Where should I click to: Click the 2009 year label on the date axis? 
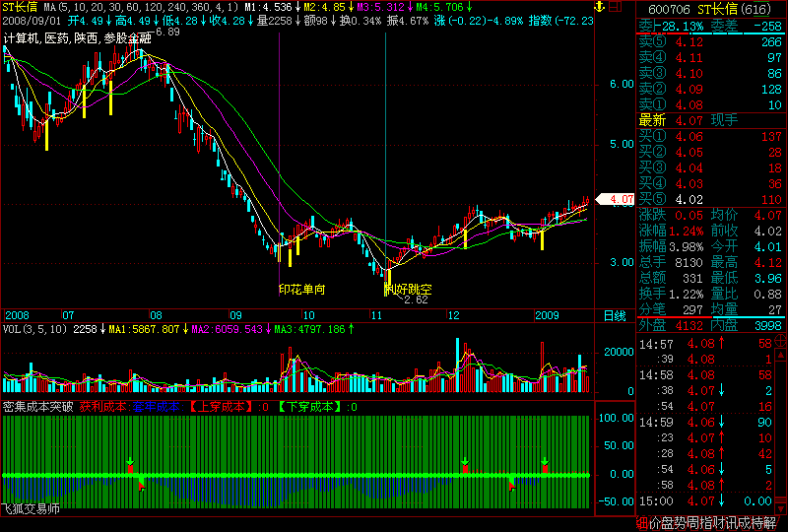(x=547, y=315)
